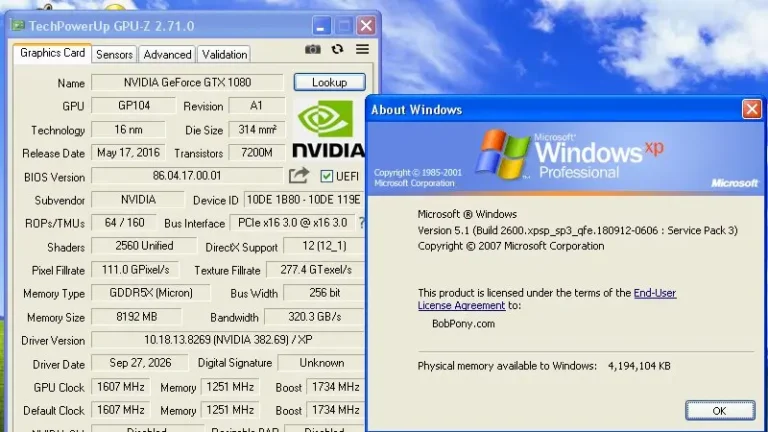The height and width of the screenshot is (432, 768).
Task: Click Memory Size value 8192 MB
Action: click(x=137, y=317)
